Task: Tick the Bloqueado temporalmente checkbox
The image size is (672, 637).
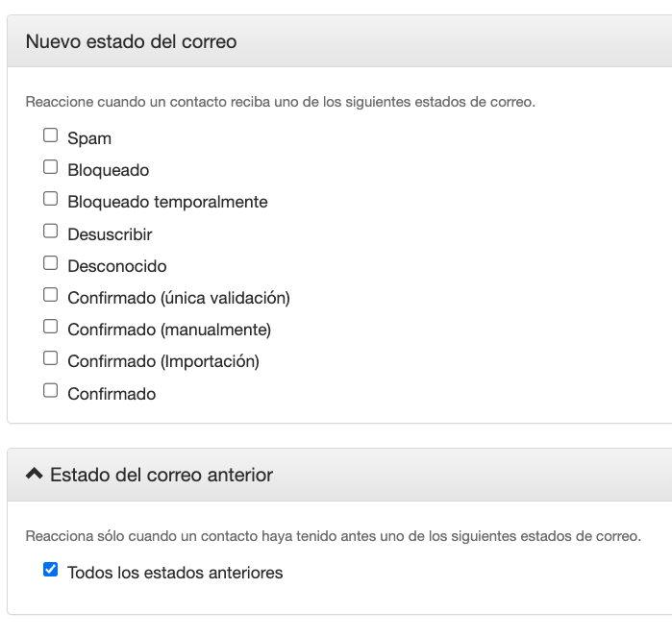Action: point(51,199)
